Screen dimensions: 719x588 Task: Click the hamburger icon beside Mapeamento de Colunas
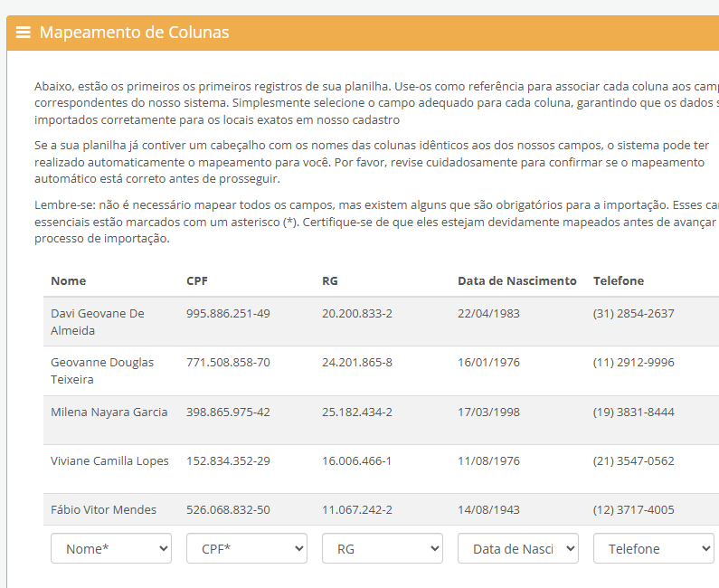click(23, 32)
